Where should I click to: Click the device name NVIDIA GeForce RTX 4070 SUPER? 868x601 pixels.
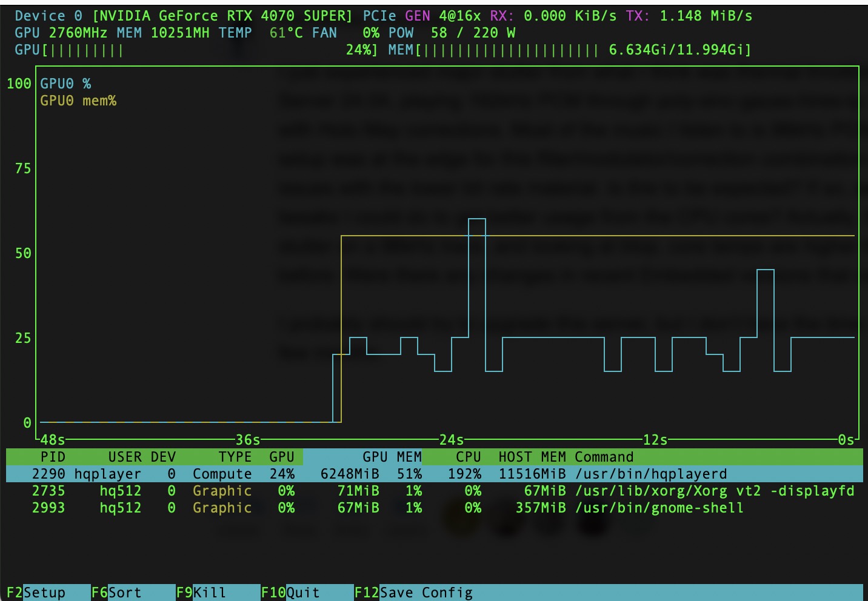click(x=222, y=16)
